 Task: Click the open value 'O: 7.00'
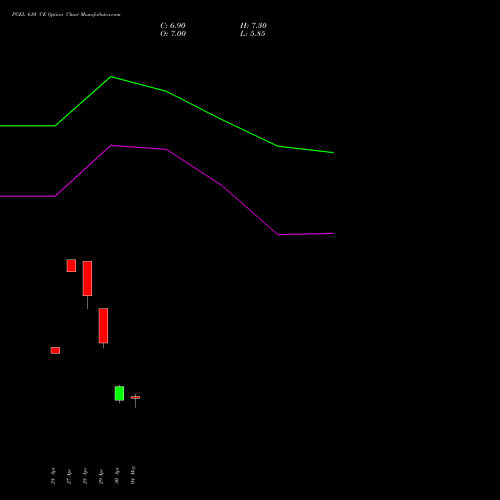[173, 34]
